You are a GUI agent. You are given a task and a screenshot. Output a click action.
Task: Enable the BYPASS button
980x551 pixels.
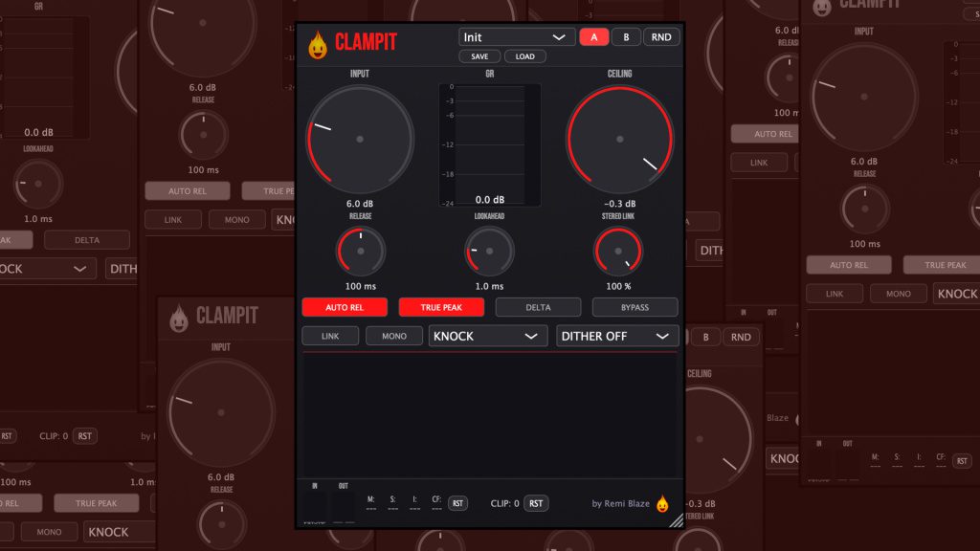tap(635, 307)
